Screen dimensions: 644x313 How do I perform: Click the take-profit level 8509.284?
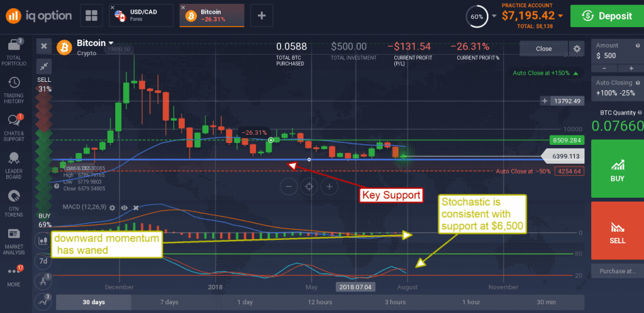point(567,140)
